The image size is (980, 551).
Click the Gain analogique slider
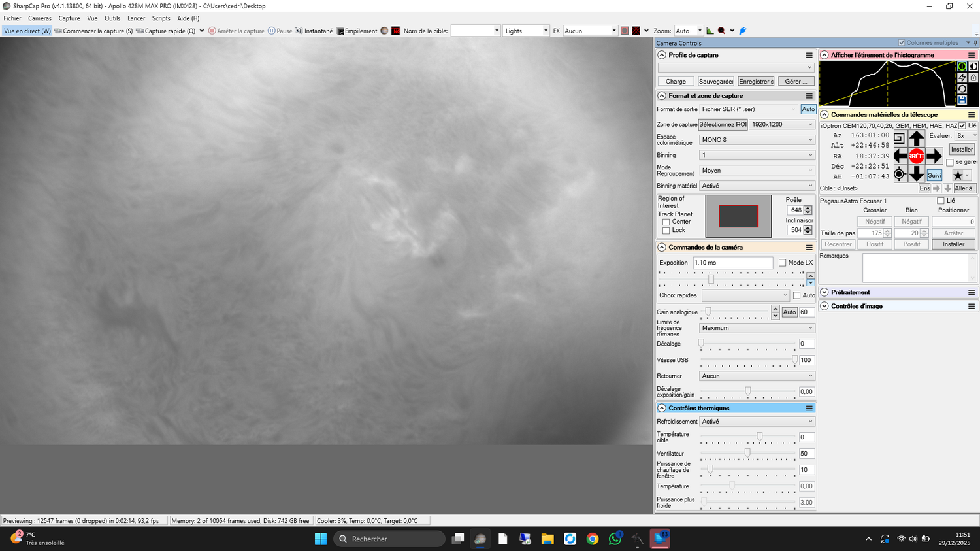point(735,312)
